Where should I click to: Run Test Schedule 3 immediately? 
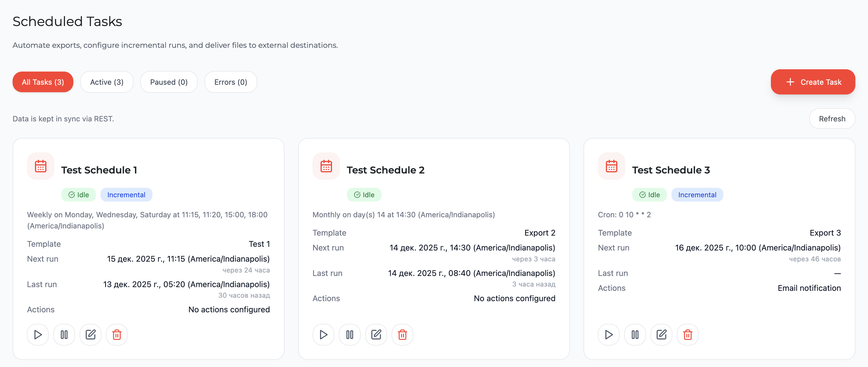click(608, 334)
